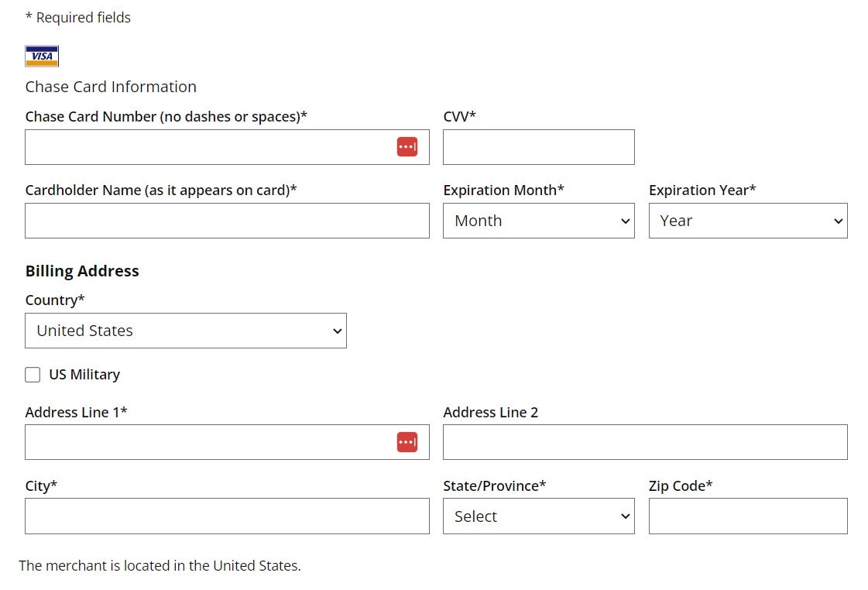Image resolution: width=868 pixels, height=590 pixels.
Task: Click the State/Province field label
Action: 494,486
